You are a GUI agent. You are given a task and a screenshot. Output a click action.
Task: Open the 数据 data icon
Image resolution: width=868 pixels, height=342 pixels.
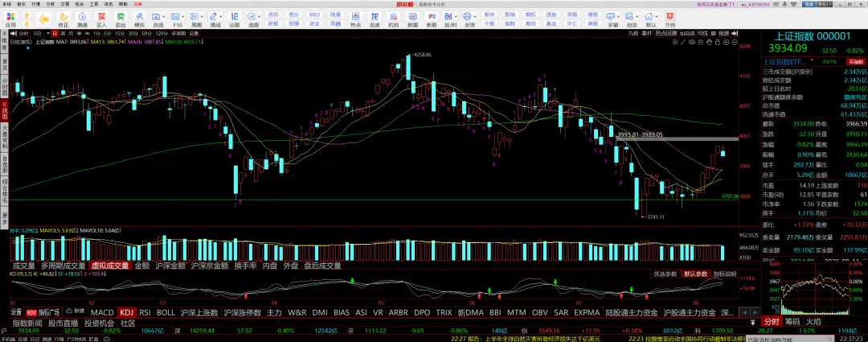click(x=412, y=19)
